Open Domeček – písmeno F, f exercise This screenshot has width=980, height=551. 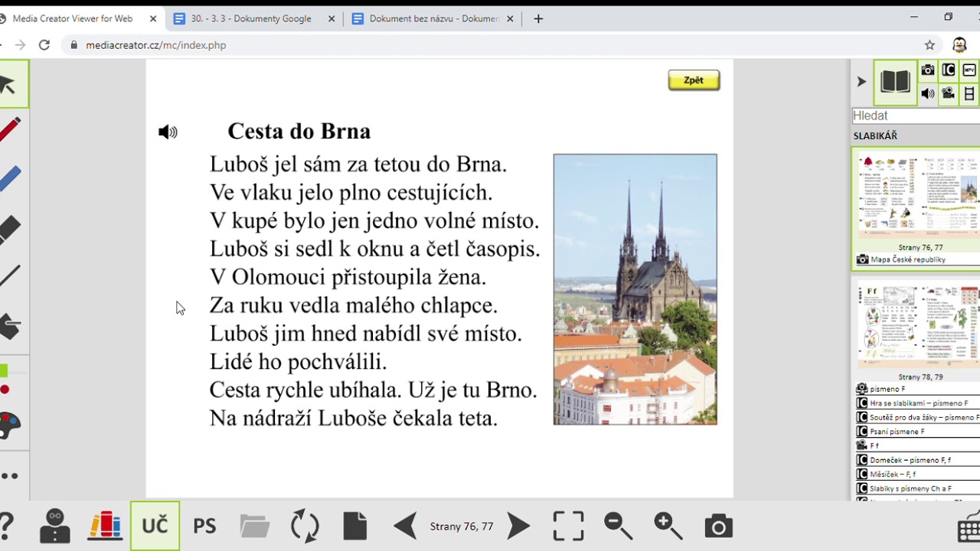917,460
